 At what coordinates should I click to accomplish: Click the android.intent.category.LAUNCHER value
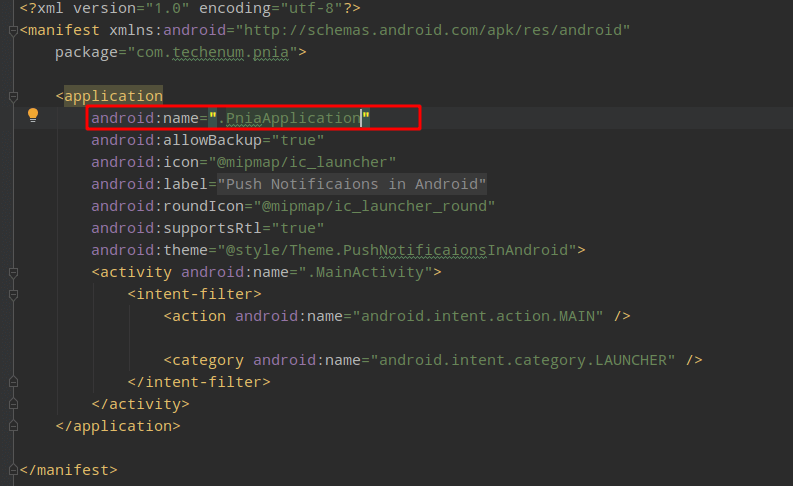pos(523,360)
